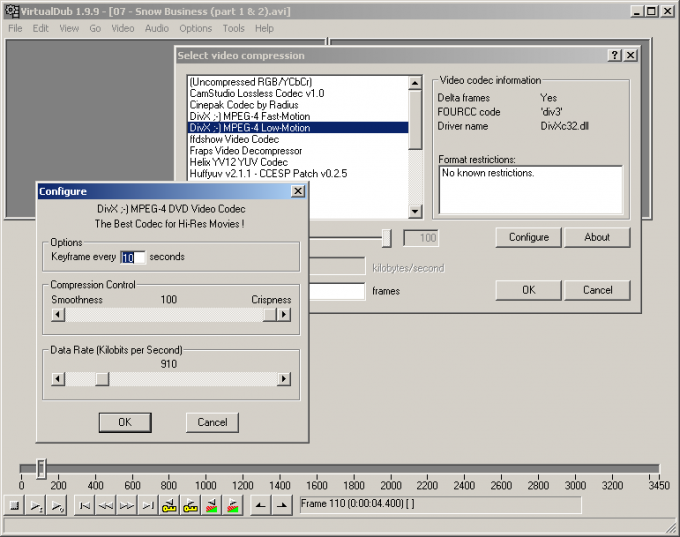Go to the next keyframe

point(190,505)
